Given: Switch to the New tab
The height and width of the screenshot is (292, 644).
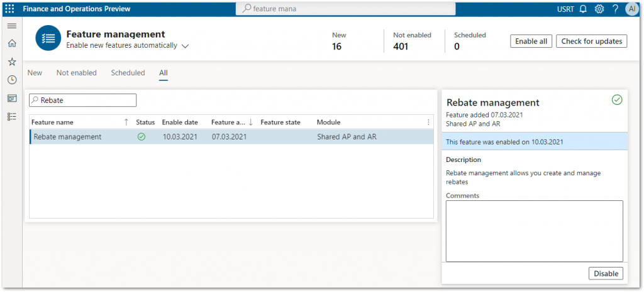Looking at the screenshot, I should tap(35, 73).
